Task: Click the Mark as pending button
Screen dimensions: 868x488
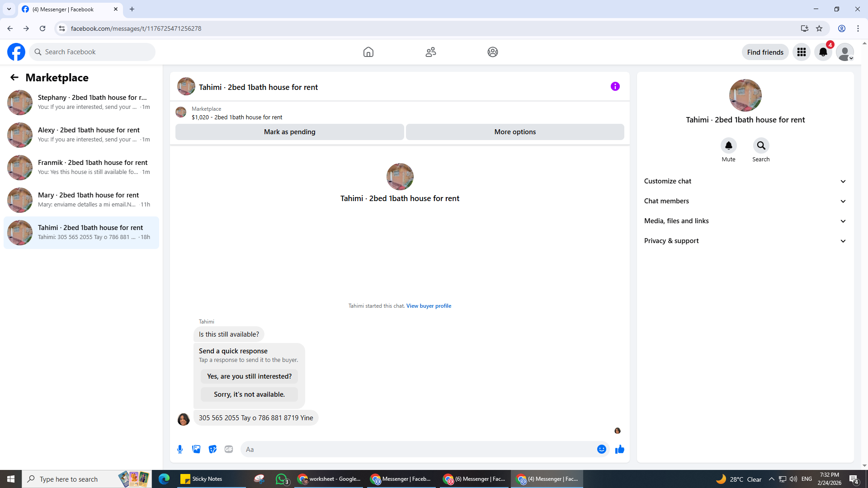Action: [289, 132]
